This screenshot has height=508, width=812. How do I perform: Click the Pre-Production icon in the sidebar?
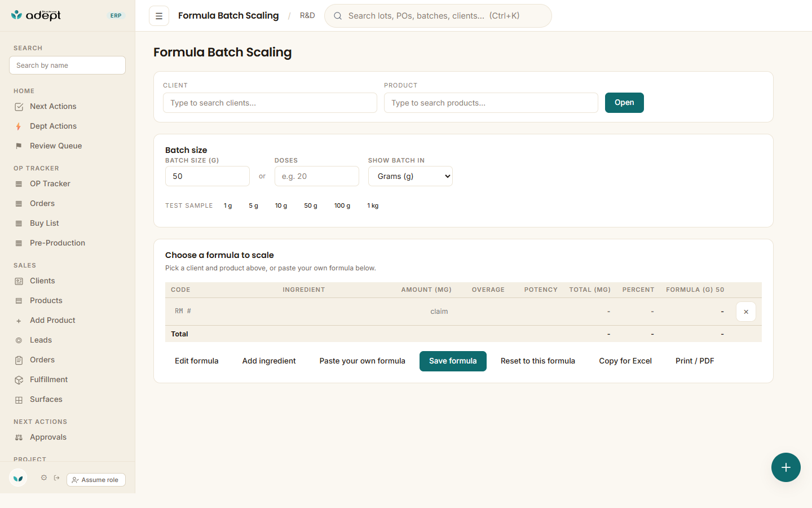pos(19,243)
